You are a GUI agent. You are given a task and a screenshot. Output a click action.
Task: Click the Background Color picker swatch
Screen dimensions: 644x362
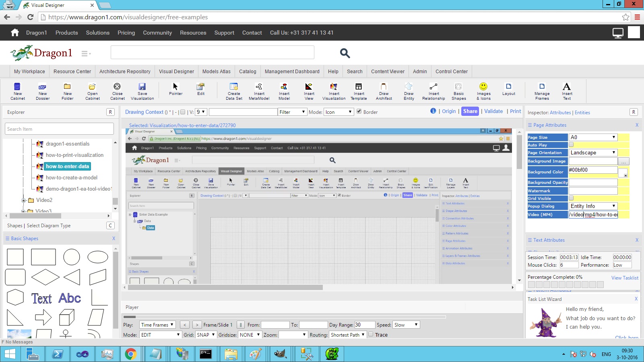(x=623, y=173)
